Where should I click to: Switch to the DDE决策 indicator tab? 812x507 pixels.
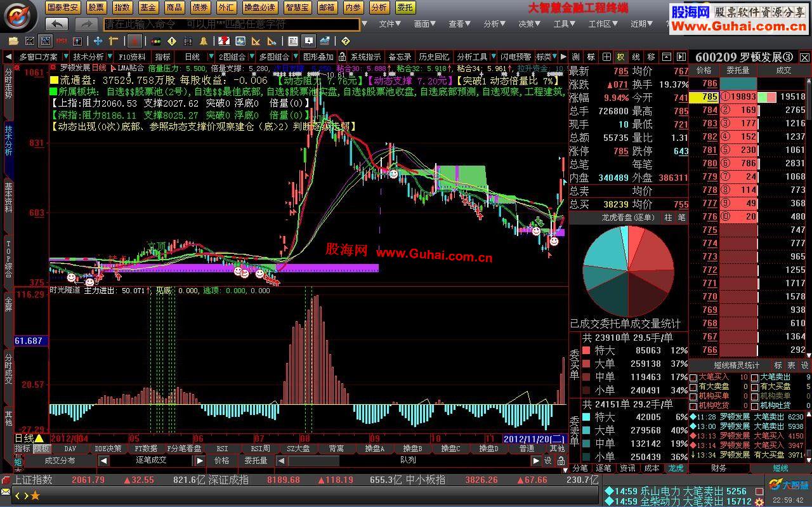tap(108, 449)
